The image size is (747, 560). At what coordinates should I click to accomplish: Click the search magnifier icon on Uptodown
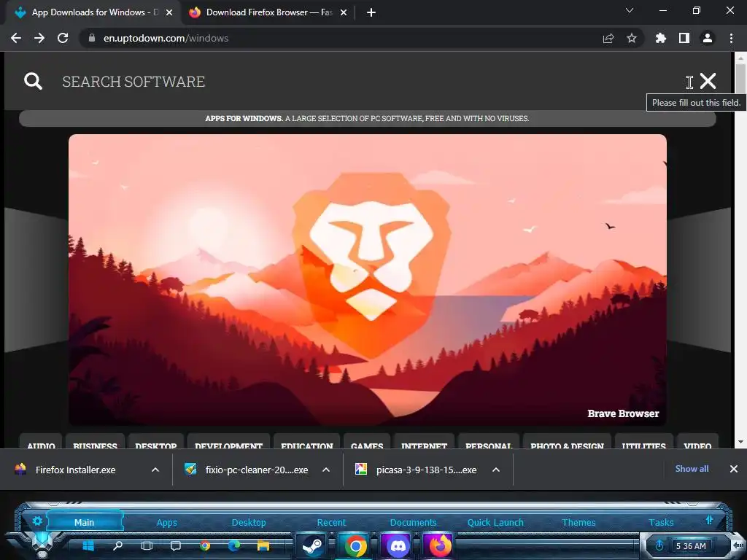[x=33, y=81]
